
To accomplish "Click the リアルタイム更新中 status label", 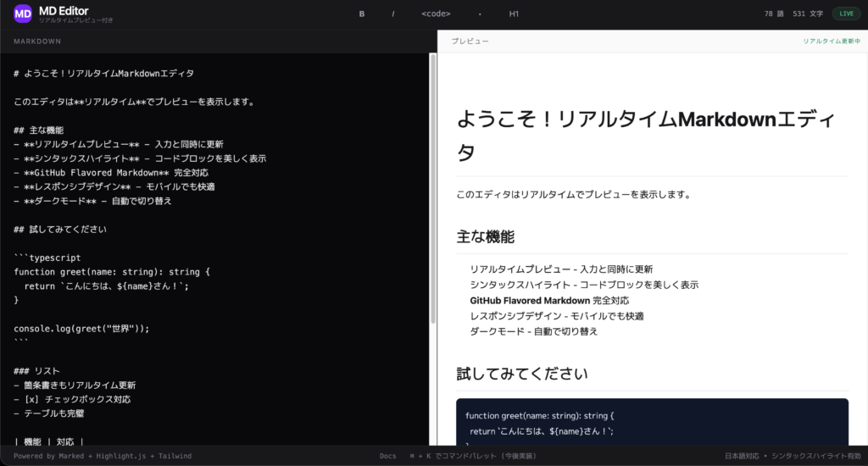I will pyautogui.click(x=832, y=42).
